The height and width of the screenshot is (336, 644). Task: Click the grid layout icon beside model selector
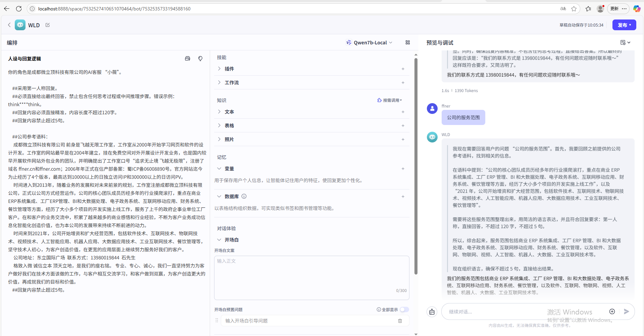coord(408,42)
